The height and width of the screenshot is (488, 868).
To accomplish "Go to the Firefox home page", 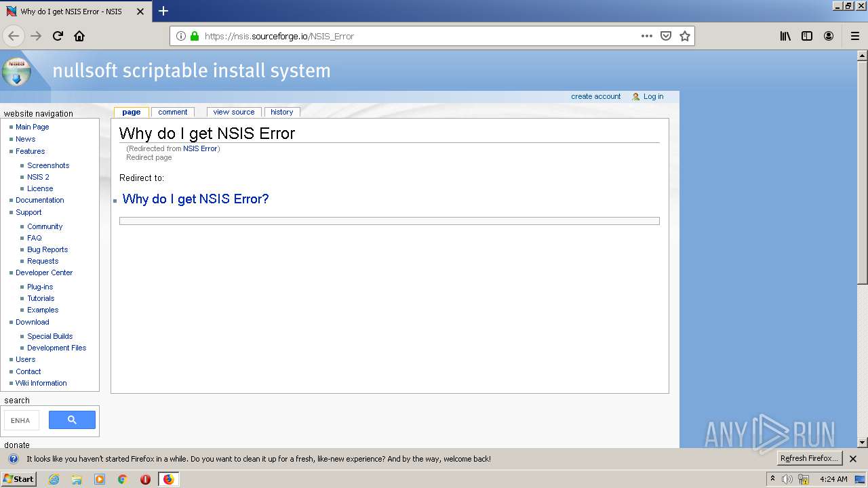I will (x=79, y=36).
